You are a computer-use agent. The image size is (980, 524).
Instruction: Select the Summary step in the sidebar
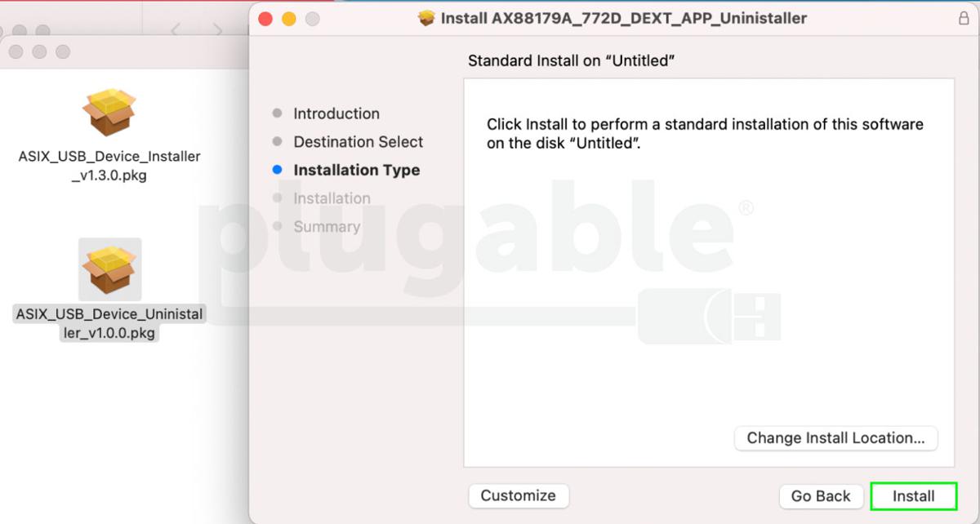326,226
